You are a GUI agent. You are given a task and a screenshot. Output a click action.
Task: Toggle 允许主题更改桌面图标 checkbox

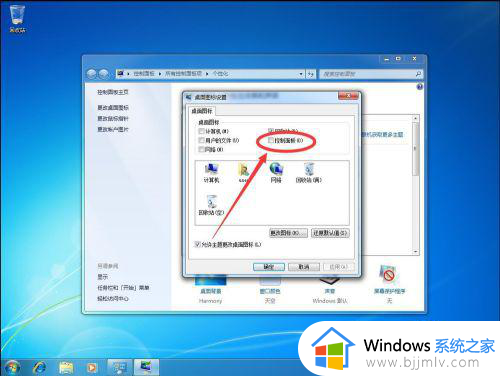coord(197,244)
